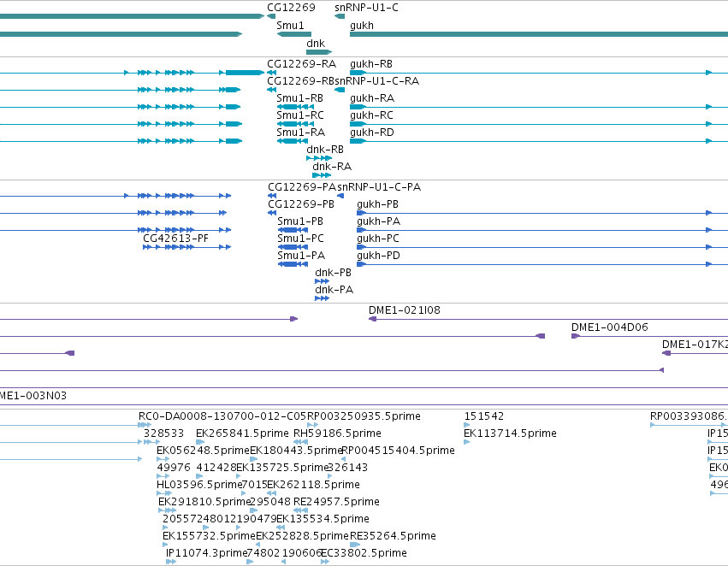
Task: Select the 49976 EST label
Action: click(174, 468)
